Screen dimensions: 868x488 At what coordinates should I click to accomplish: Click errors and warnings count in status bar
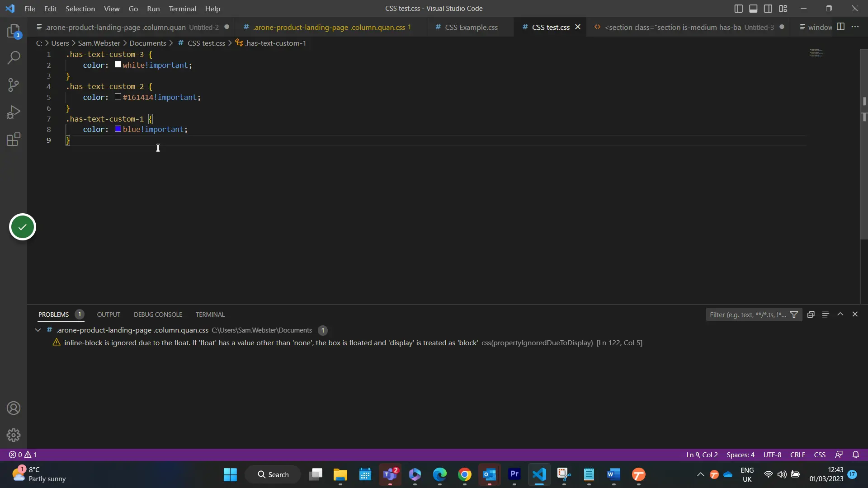tap(23, 455)
